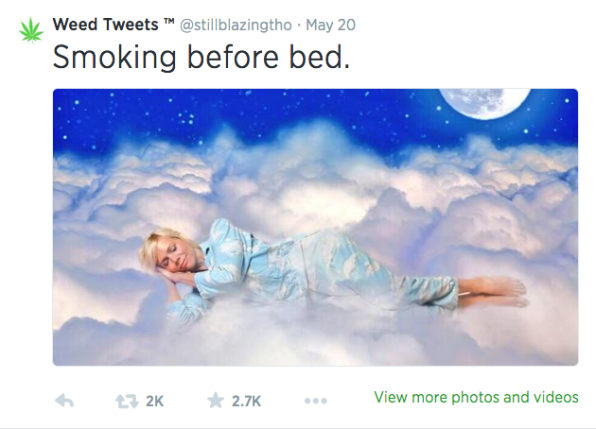Open the more options ellipsis menu
596x429 pixels.
click(x=315, y=401)
